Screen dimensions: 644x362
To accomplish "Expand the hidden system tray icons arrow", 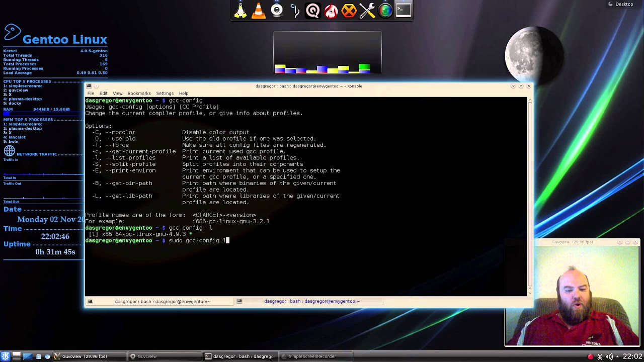I will [x=618, y=356].
